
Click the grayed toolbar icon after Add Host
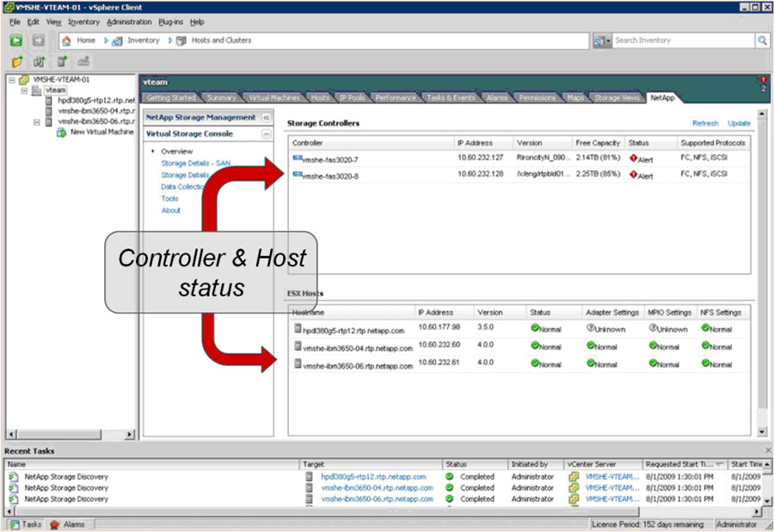click(x=83, y=62)
